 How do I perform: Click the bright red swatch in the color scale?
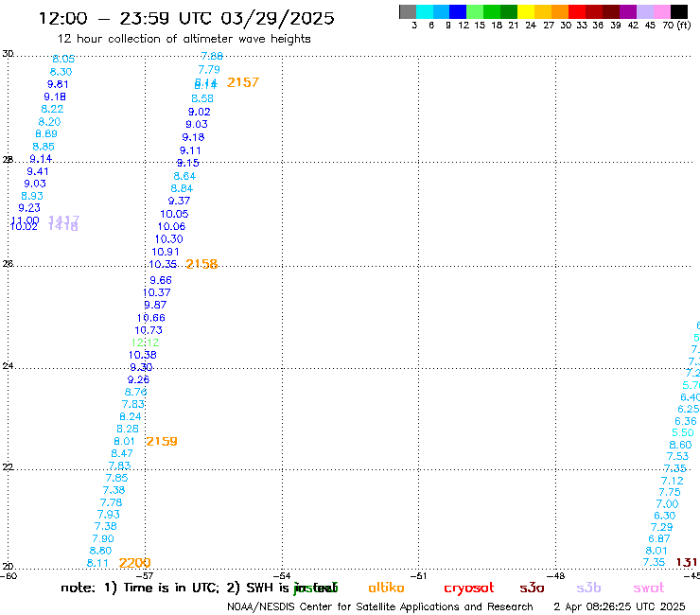point(577,11)
